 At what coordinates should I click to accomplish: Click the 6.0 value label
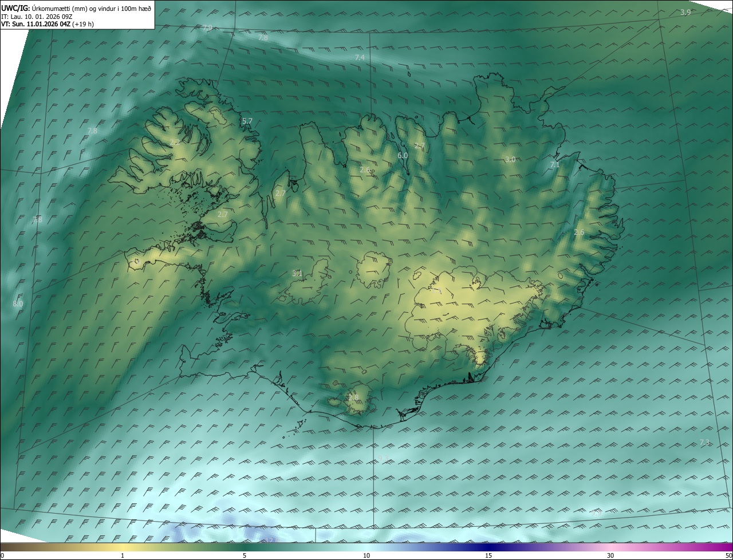pos(403,155)
